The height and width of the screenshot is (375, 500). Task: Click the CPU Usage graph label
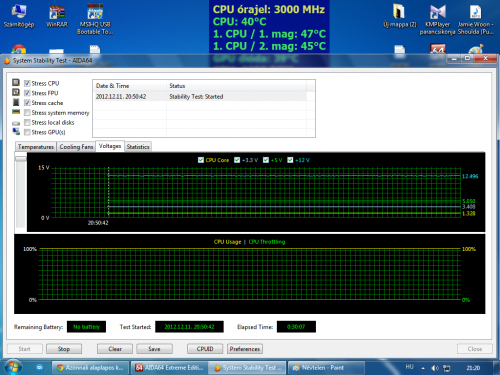227,242
